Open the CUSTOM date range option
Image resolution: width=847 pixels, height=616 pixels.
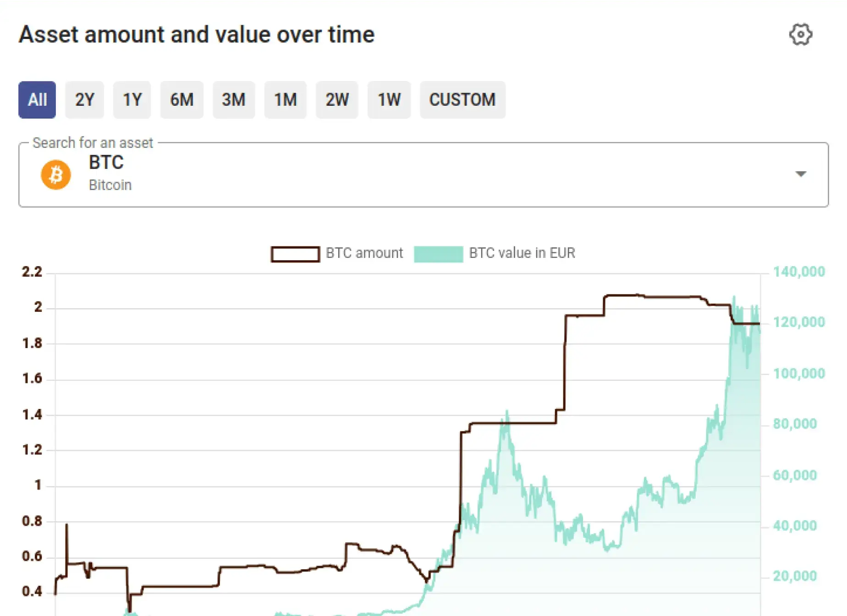point(462,100)
